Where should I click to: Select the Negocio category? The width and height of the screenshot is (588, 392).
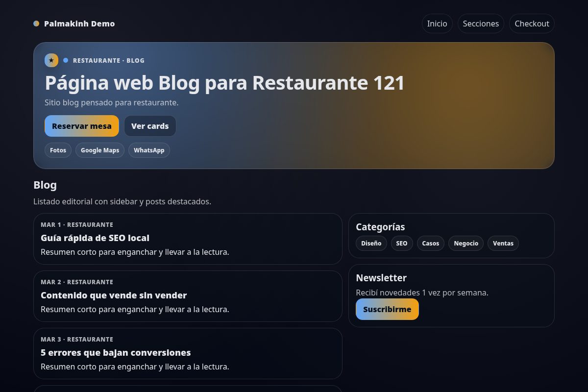465,243
